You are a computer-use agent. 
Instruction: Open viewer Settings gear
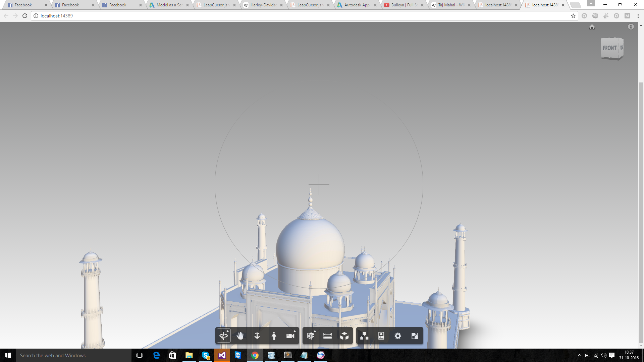(398, 336)
